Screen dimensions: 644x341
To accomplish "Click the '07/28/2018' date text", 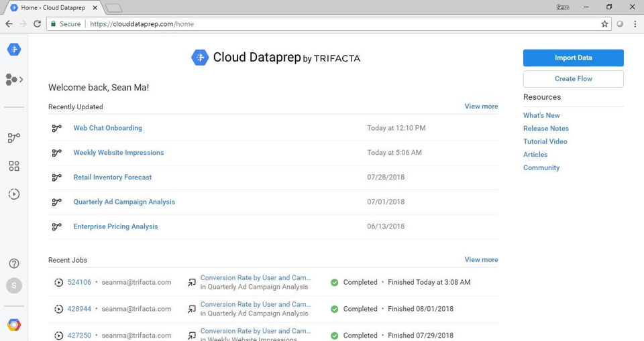I will pos(386,178).
